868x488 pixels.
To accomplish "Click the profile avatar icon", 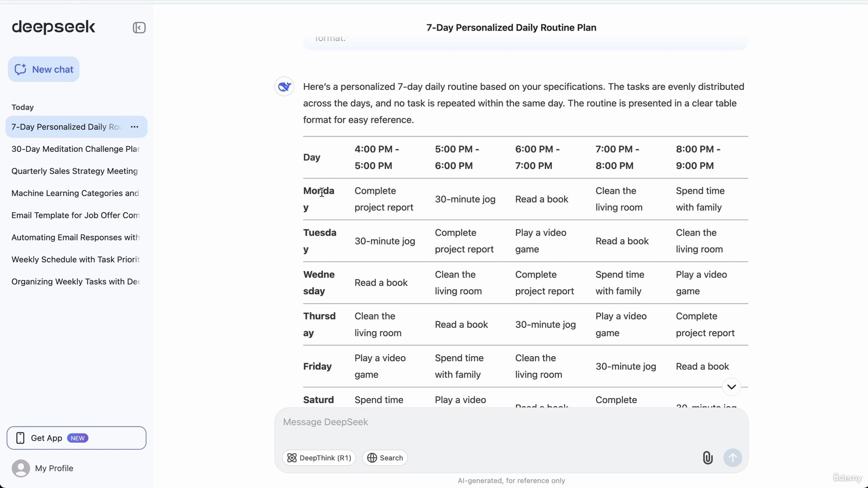I will (21, 468).
